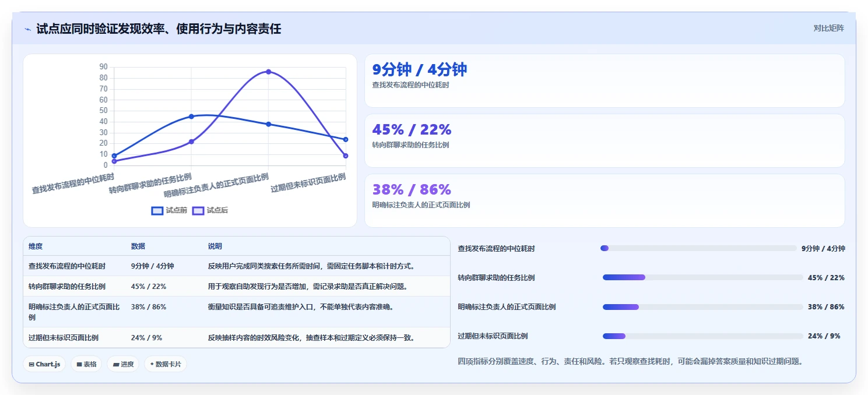Viewport: 868px width, 395px height.
Task: Click progress row label 过期但未标识页面比例
Action: tap(493, 336)
